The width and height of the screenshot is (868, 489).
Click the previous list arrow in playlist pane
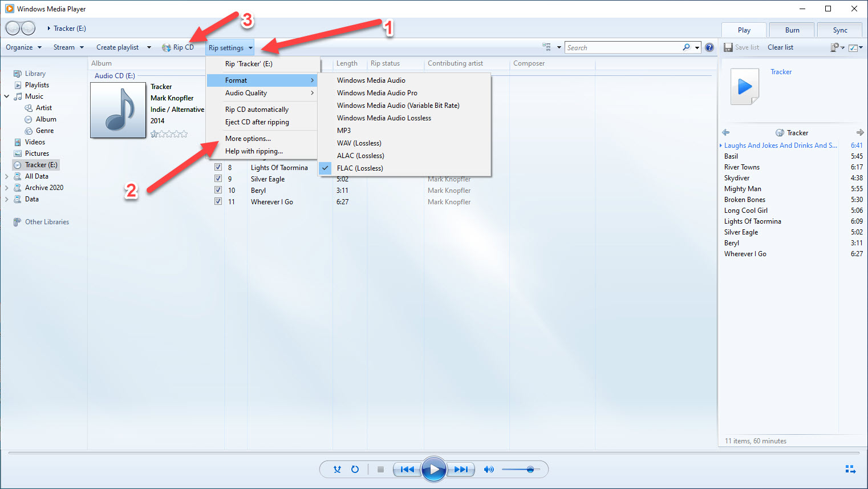[726, 132]
